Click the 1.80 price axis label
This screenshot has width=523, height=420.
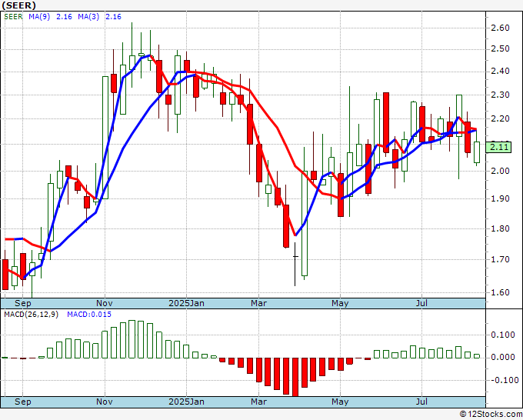pyautogui.click(x=501, y=229)
